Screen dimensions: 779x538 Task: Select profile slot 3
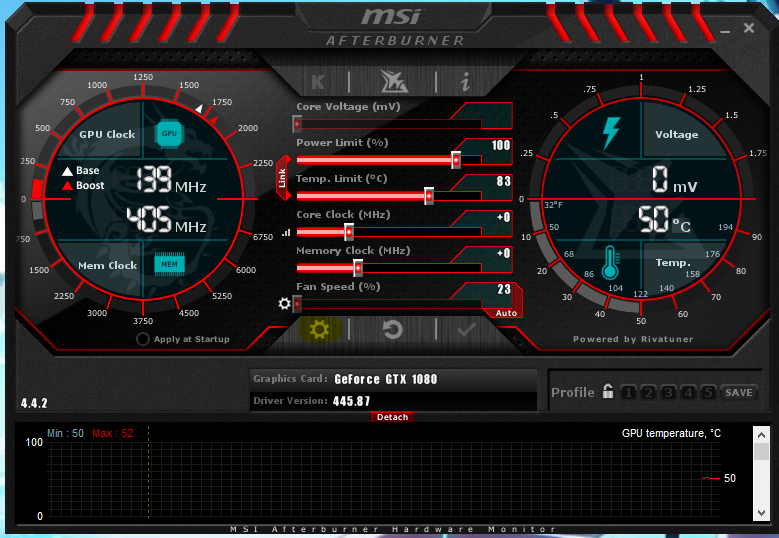pyautogui.click(x=668, y=392)
